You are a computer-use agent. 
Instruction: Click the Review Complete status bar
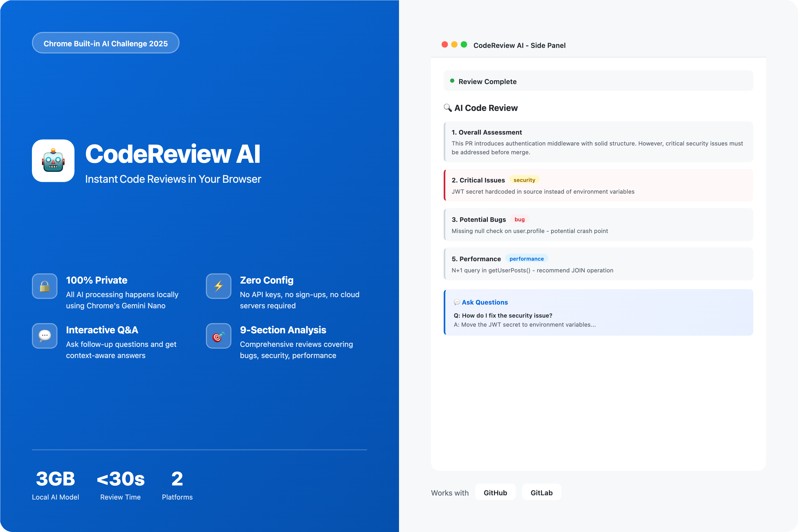[x=598, y=81]
